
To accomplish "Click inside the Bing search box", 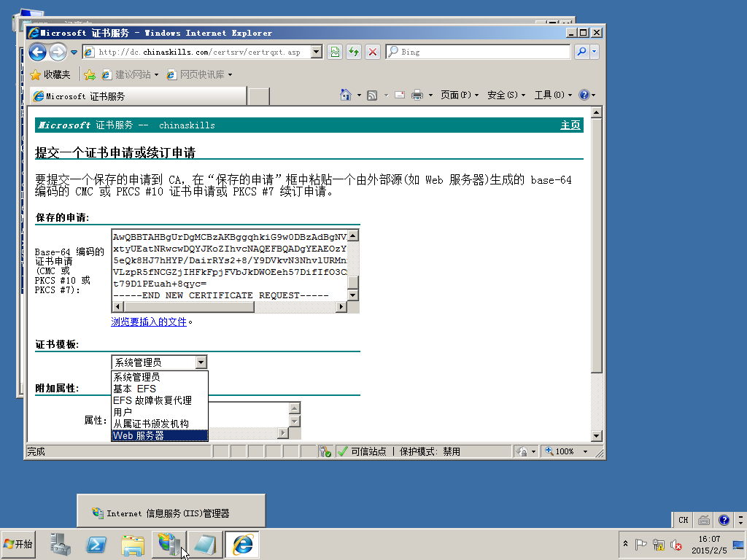I will click(x=478, y=52).
